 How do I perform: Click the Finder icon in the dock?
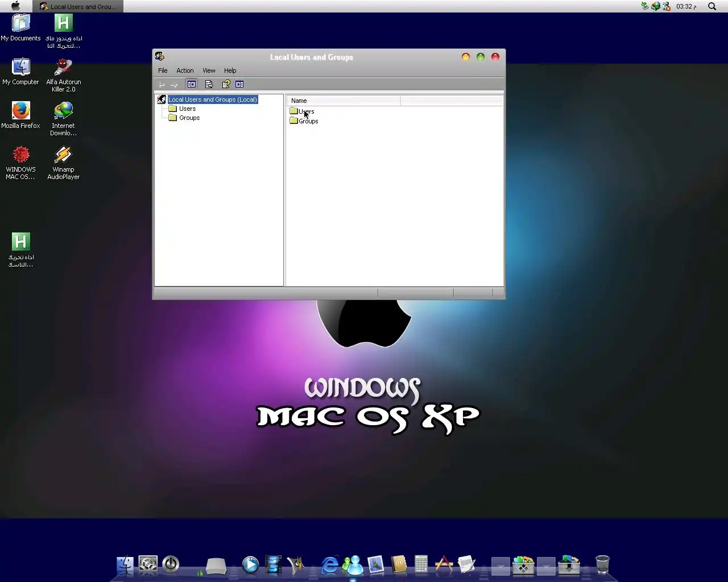tap(125, 565)
